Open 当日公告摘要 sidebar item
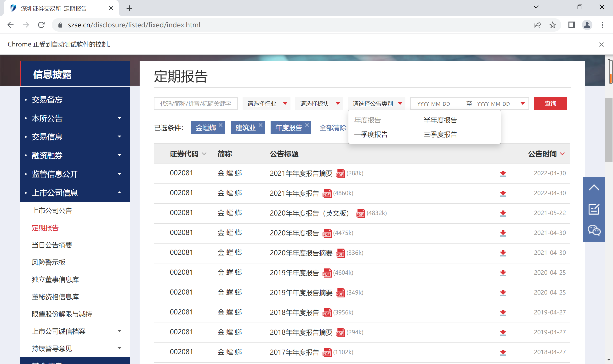This screenshot has height=364, width=613. click(x=52, y=245)
